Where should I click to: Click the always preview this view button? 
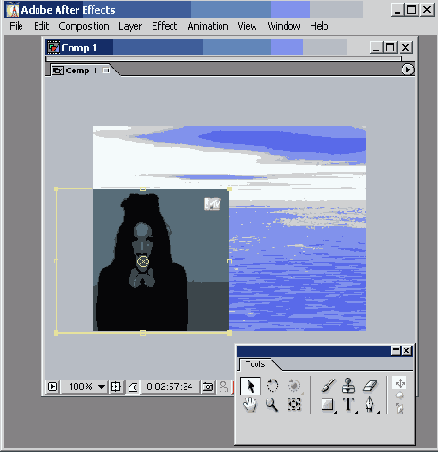[x=53, y=386]
